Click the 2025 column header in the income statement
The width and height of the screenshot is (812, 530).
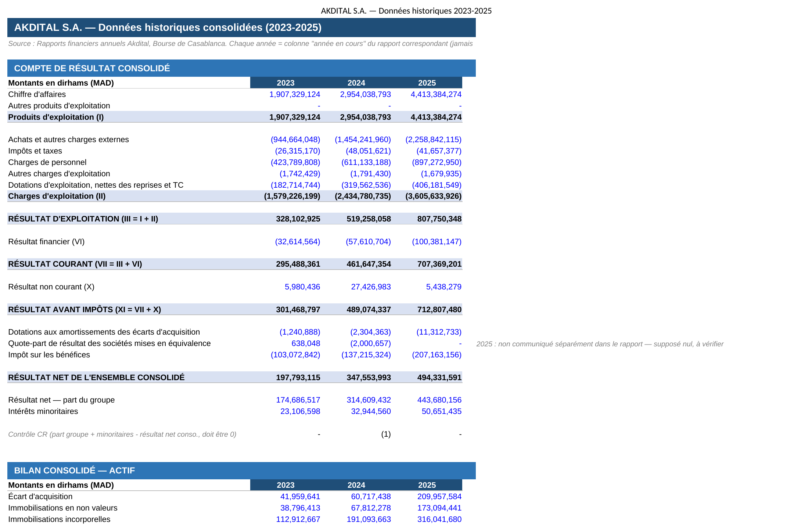427,83
